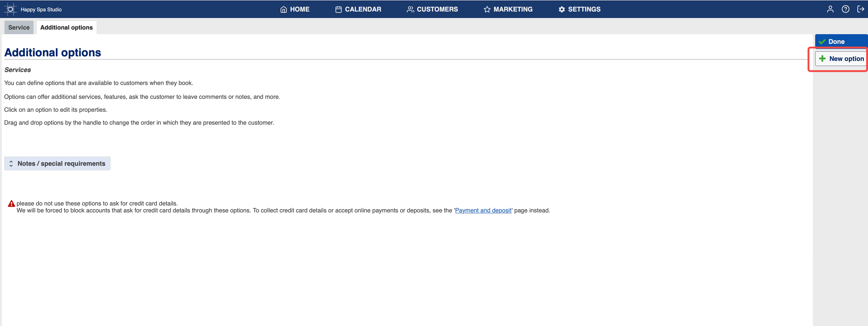Click the green checkmark on Done

822,42
